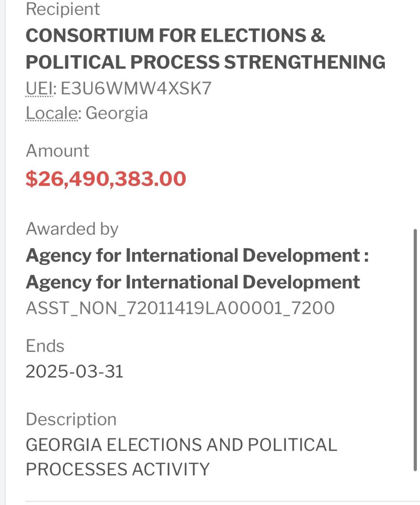This screenshot has width=420, height=505.
Task: Click the horizontal divider below the description
Action: pyautogui.click(x=210, y=501)
